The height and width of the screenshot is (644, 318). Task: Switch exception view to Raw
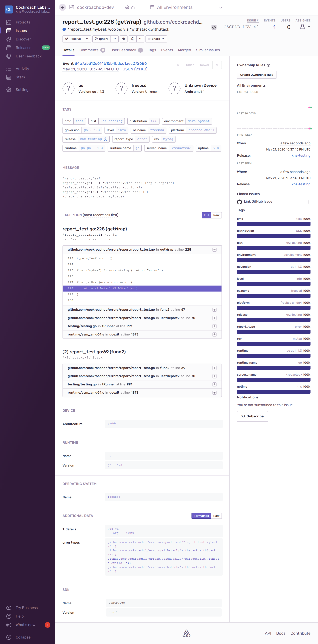pos(216,215)
